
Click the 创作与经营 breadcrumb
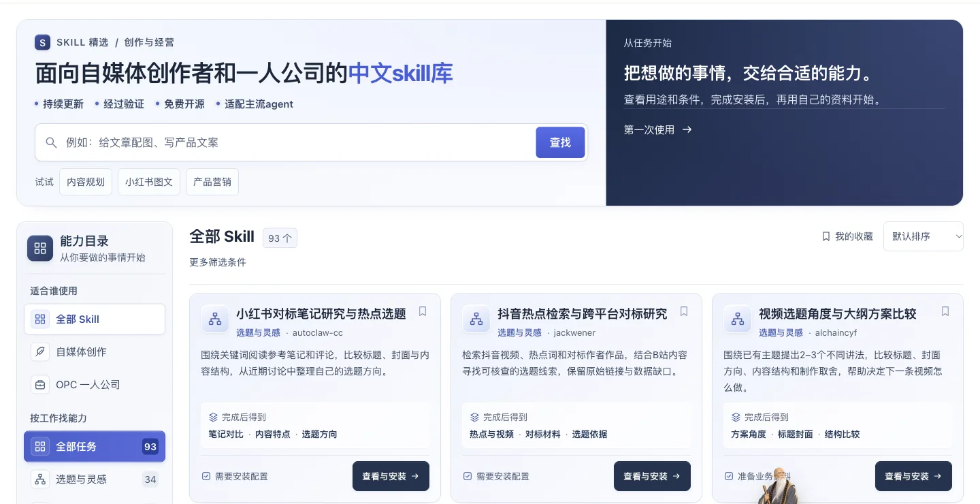[x=149, y=42]
